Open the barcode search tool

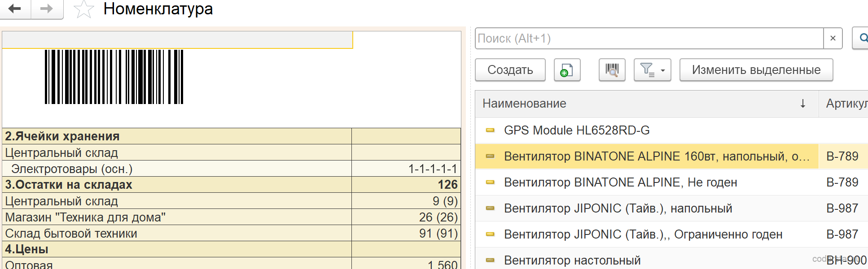612,70
